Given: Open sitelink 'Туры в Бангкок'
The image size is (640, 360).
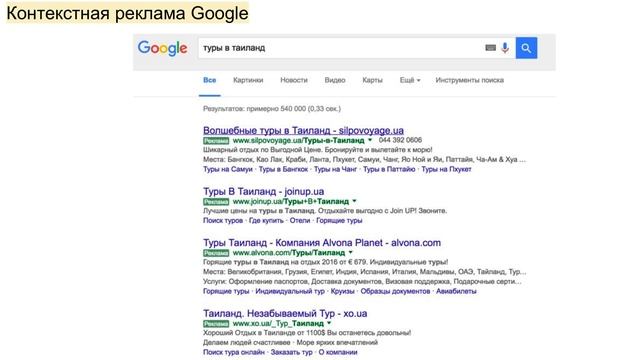Looking at the screenshot, I should [283, 169].
